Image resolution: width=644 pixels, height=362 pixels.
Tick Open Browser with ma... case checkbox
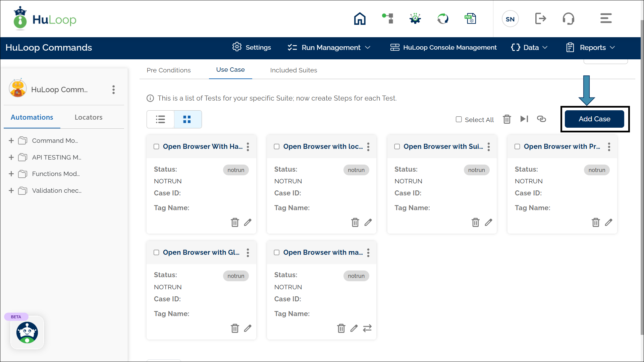[277, 252]
